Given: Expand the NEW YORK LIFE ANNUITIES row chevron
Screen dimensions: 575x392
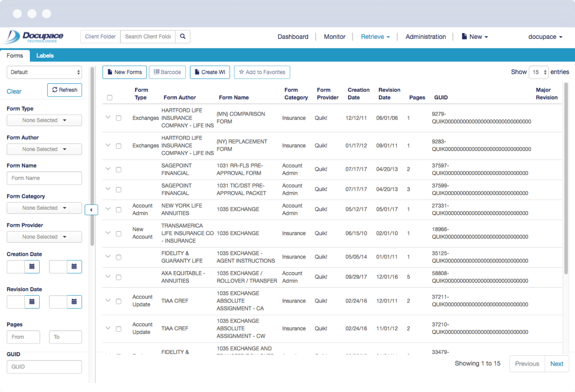Looking at the screenshot, I should point(108,209).
